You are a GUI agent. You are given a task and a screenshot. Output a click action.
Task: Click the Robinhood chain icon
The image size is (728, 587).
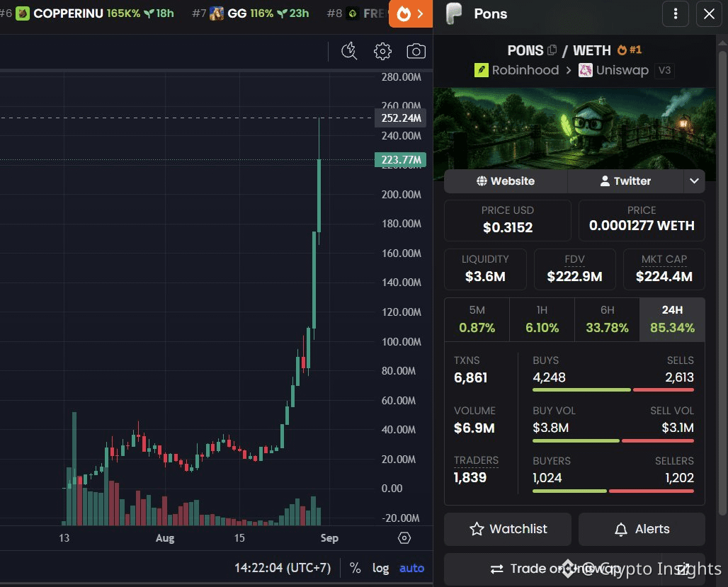482,70
